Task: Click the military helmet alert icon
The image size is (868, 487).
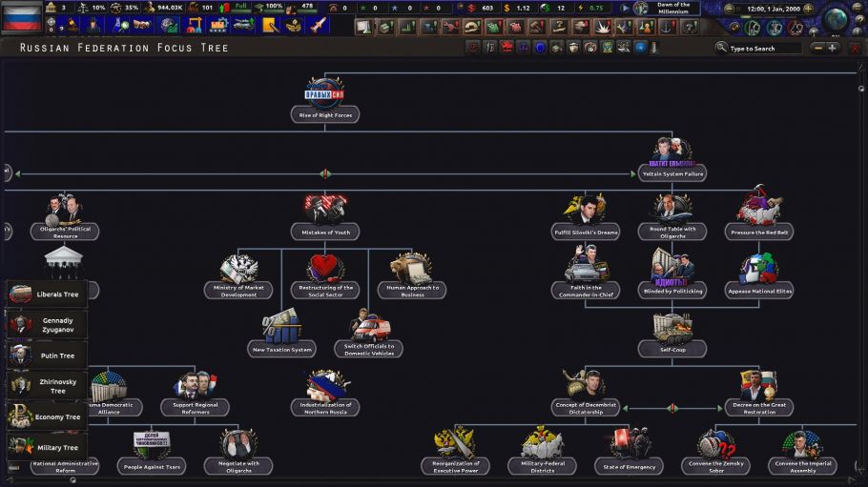Action: click(471, 27)
